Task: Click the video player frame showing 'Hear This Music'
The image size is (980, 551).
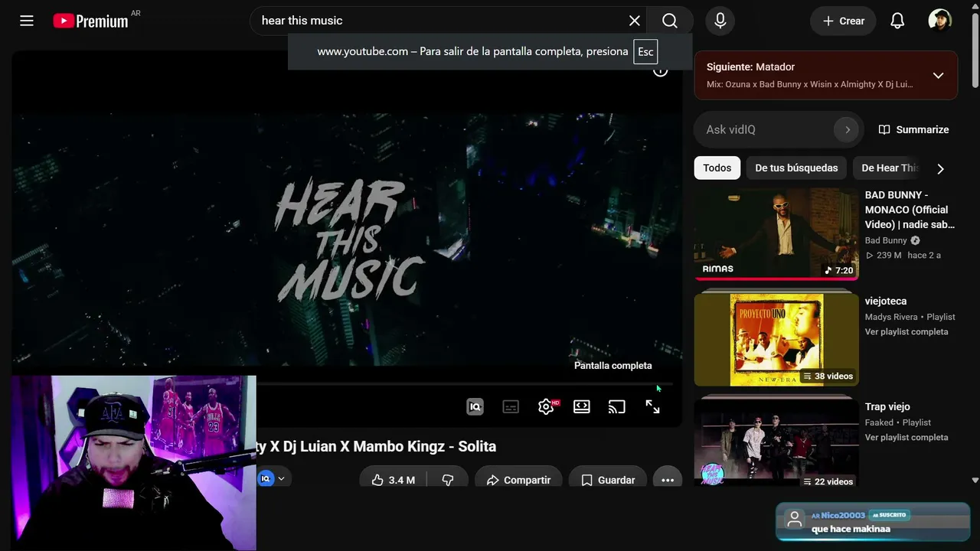Action: click(x=347, y=237)
